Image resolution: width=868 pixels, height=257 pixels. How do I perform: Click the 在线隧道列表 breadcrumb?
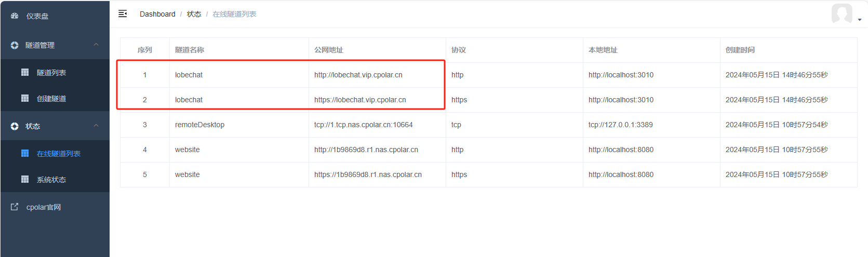pos(234,14)
